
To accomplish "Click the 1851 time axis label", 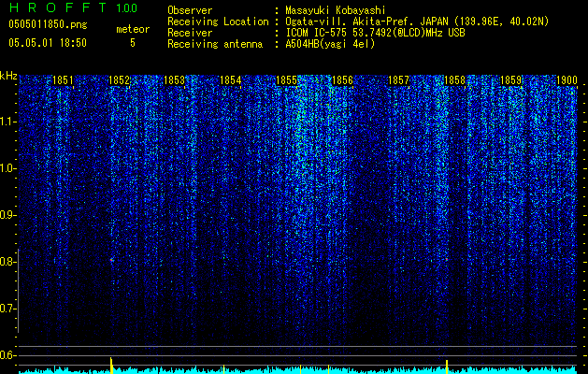I will [x=63, y=80].
